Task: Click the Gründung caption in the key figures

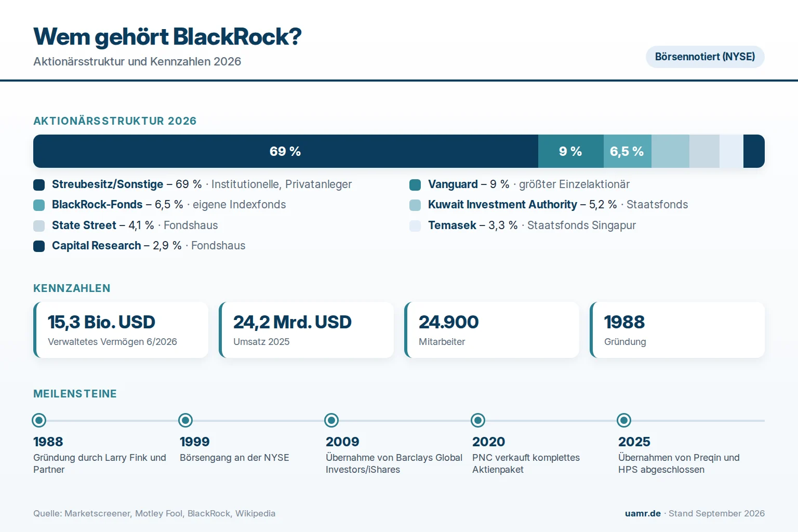Action: click(625, 342)
